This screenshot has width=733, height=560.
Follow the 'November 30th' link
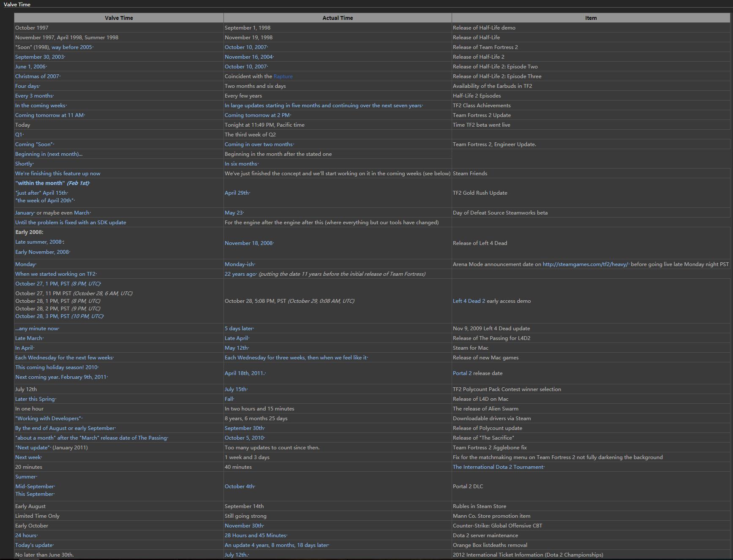click(x=244, y=526)
